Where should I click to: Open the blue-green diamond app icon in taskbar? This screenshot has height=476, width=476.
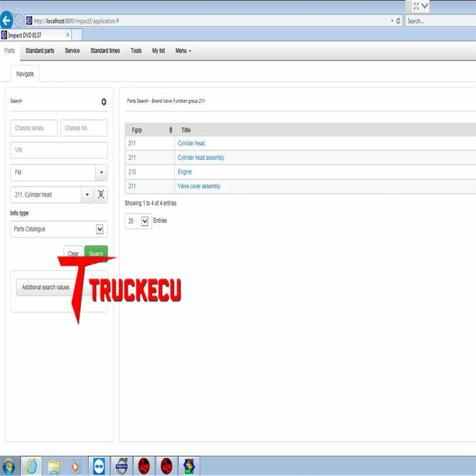(189, 466)
